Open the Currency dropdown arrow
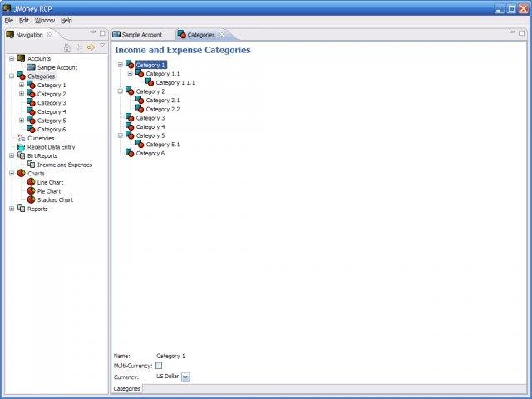Image resolution: width=532 pixels, height=399 pixels. click(185, 377)
